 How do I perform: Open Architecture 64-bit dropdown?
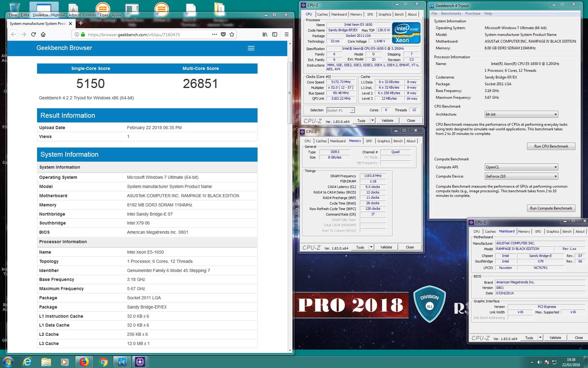(521, 114)
